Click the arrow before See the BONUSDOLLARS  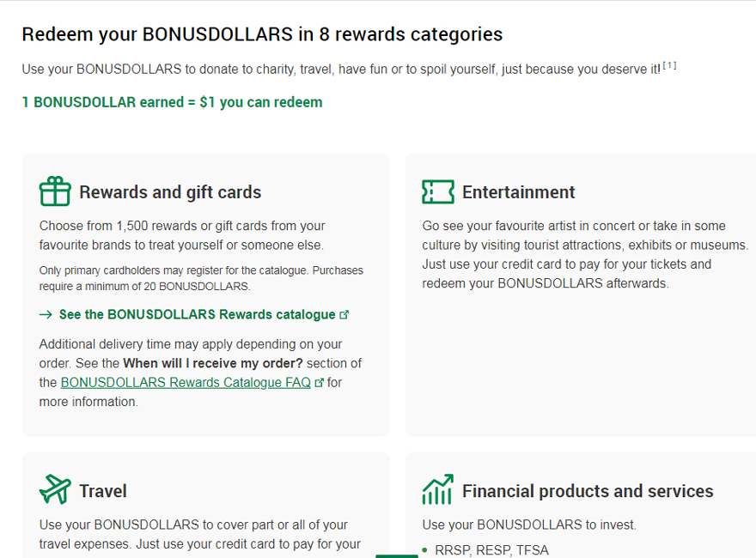(46, 315)
